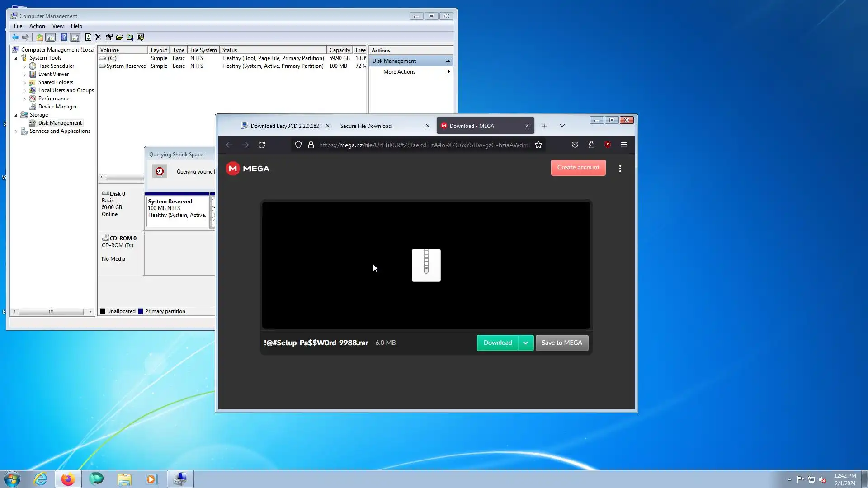The width and height of the screenshot is (868, 488).
Task: Expand the Services and Applications tree node
Action: click(16, 131)
